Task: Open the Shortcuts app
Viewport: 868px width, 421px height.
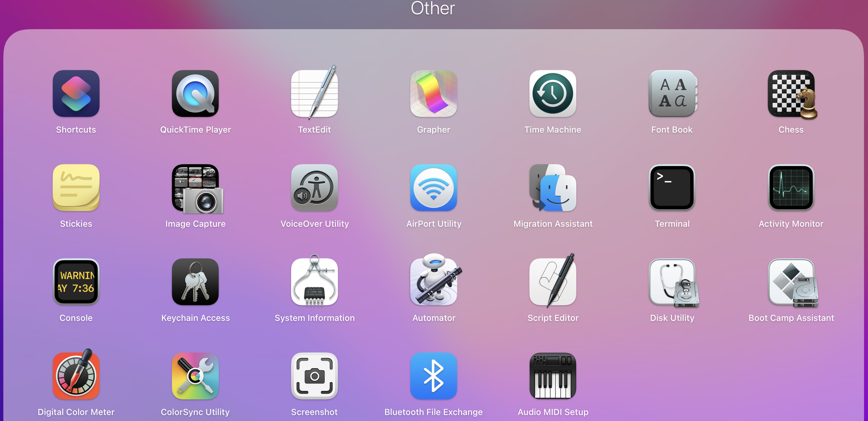Action: pyautogui.click(x=76, y=93)
